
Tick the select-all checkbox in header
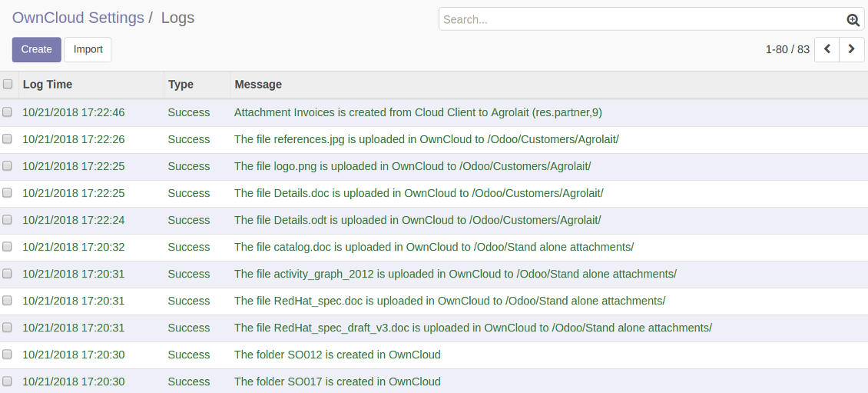pyautogui.click(x=8, y=85)
